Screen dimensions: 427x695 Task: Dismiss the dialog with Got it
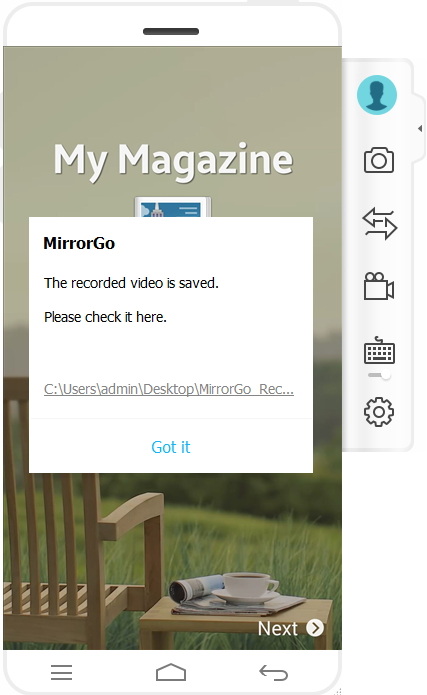coord(171,447)
